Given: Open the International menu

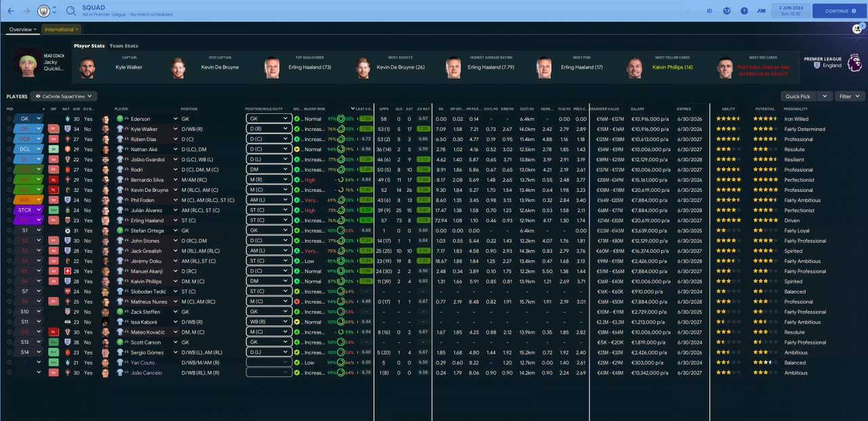Looking at the screenshot, I should tap(62, 29).
